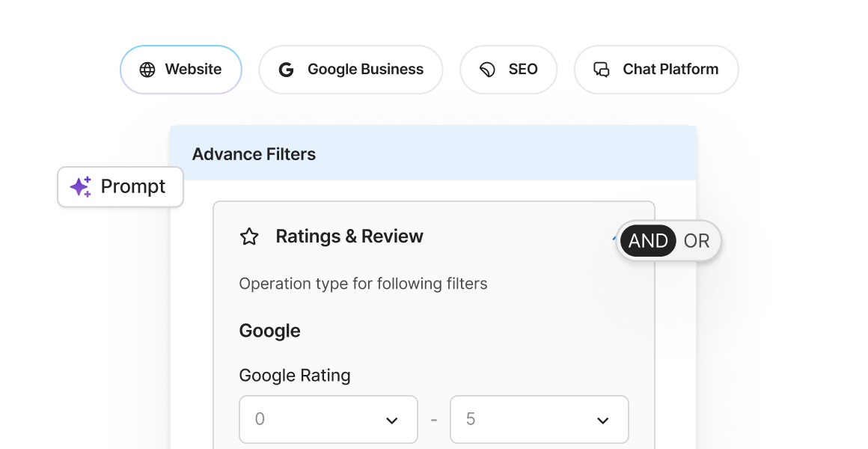Open the maximum Google Rating dropdown showing 5
The height and width of the screenshot is (449, 868).
point(540,419)
